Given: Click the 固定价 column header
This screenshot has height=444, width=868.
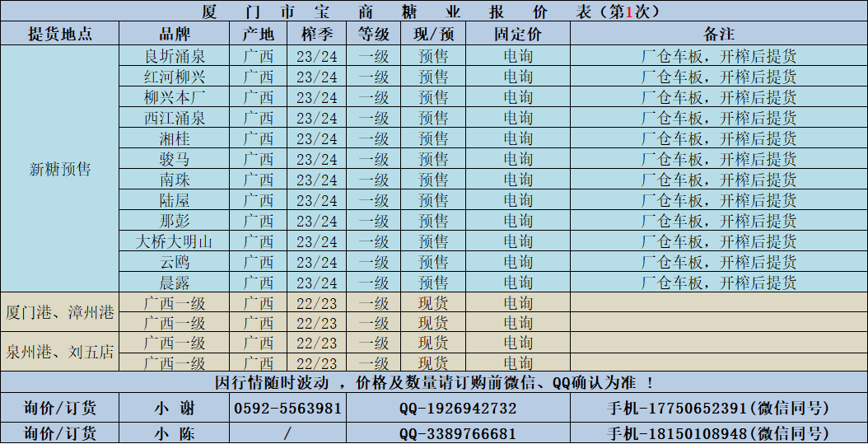Looking at the screenshot, I should [517, 34].
